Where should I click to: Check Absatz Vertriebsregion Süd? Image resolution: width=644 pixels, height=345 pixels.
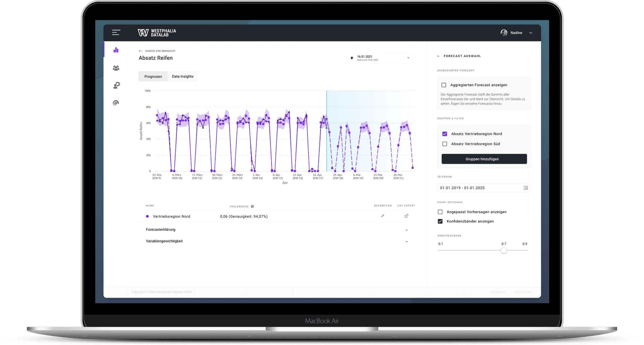click(445, 144)
